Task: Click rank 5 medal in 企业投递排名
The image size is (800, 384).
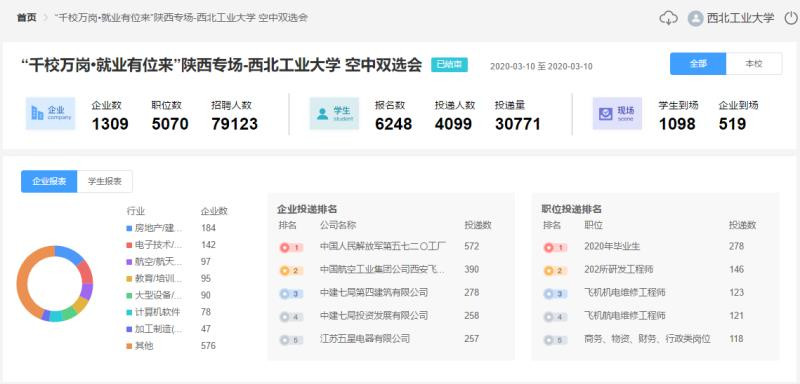Action: [291, 340]
